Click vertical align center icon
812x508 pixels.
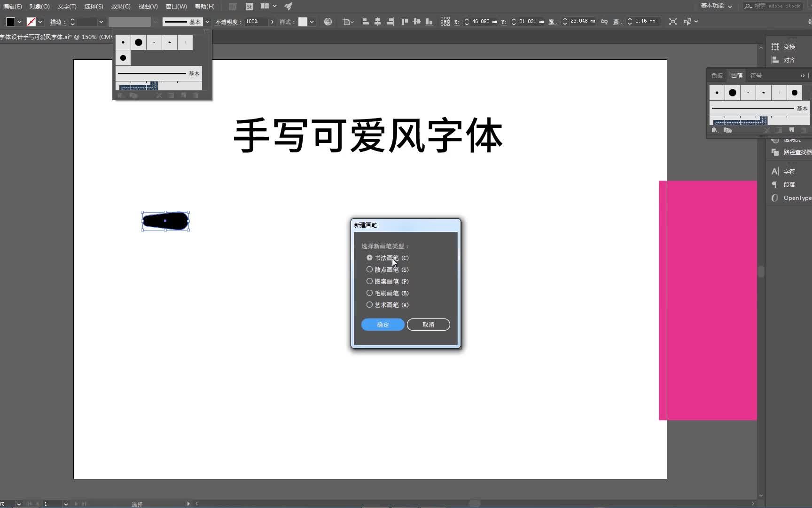417,22
